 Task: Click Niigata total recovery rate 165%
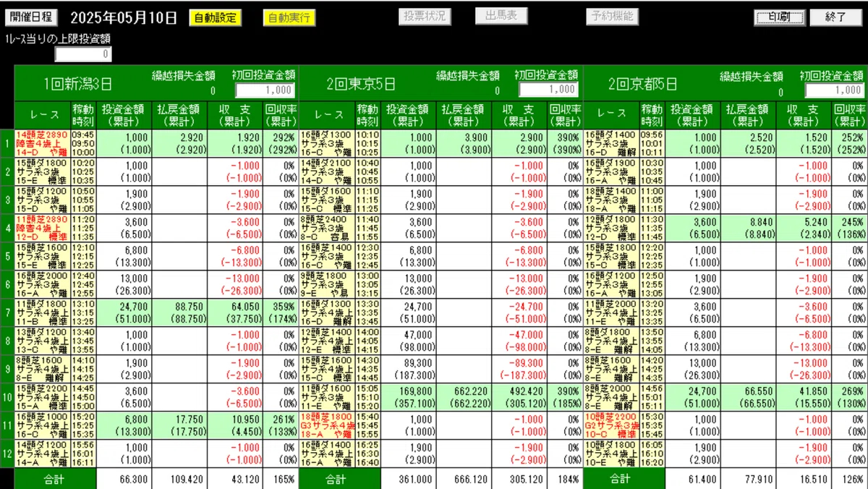[284, 479]
